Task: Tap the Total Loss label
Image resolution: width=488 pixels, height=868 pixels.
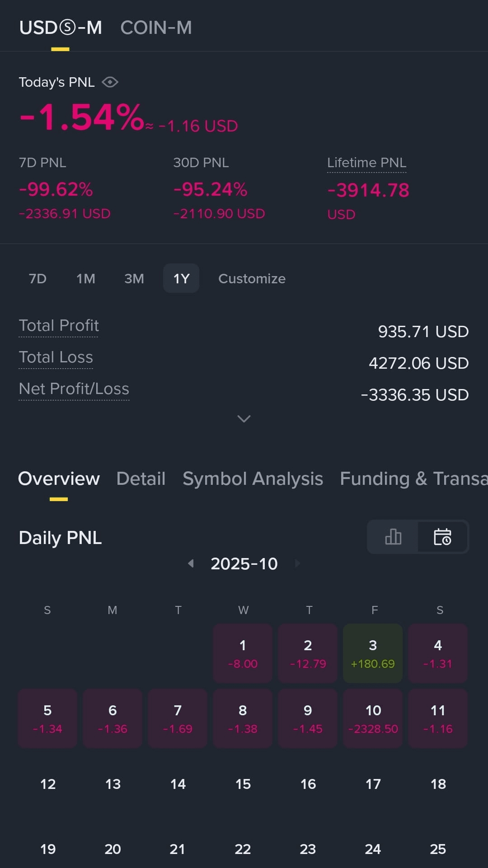Action: (x=56, y=357)
